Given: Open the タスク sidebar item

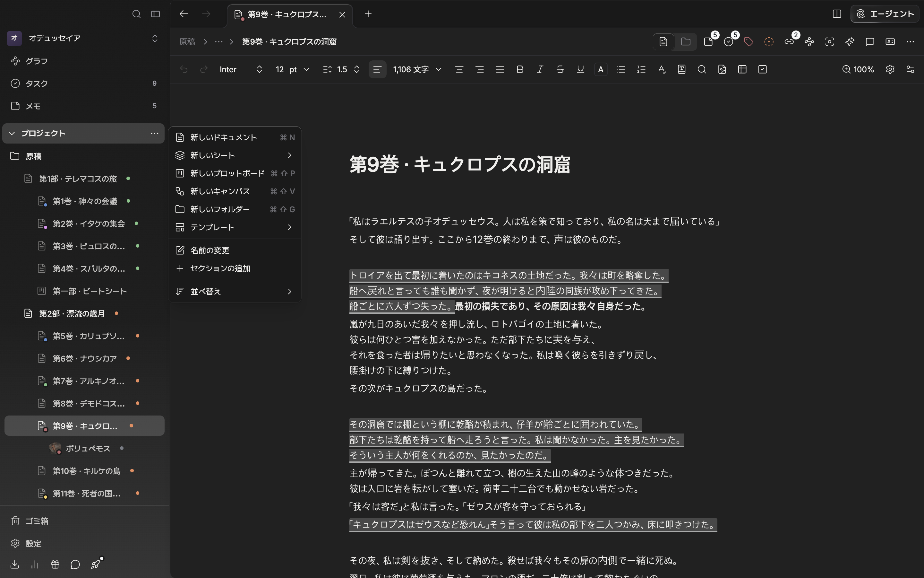Looking at the screenshot, I should coord(83,83).
